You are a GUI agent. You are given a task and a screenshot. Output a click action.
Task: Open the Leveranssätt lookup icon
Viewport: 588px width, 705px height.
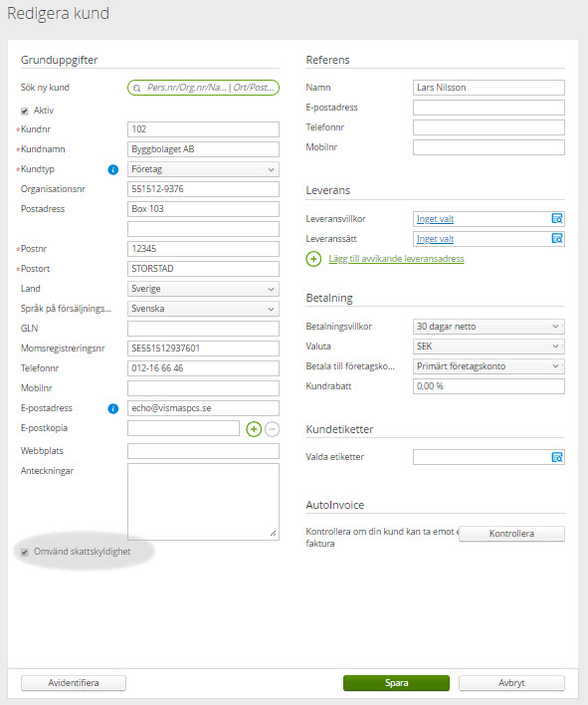tap(557, 238)
